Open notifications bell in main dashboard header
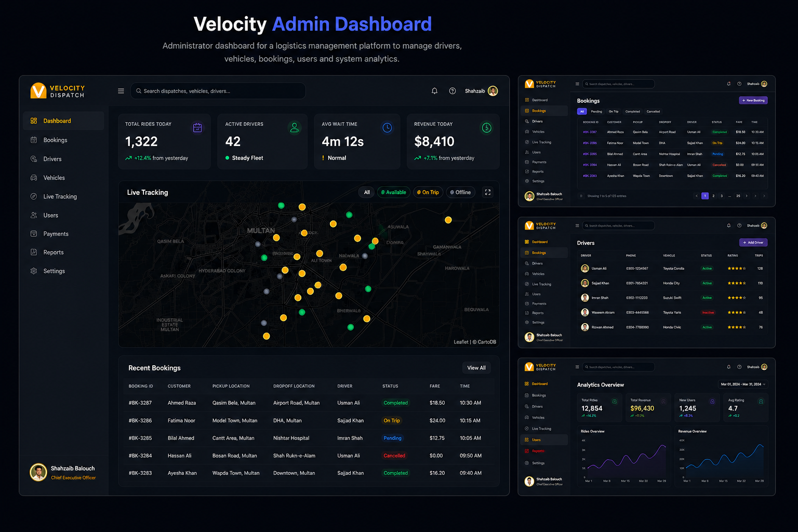The image size is (798, 532). [434, 91]
